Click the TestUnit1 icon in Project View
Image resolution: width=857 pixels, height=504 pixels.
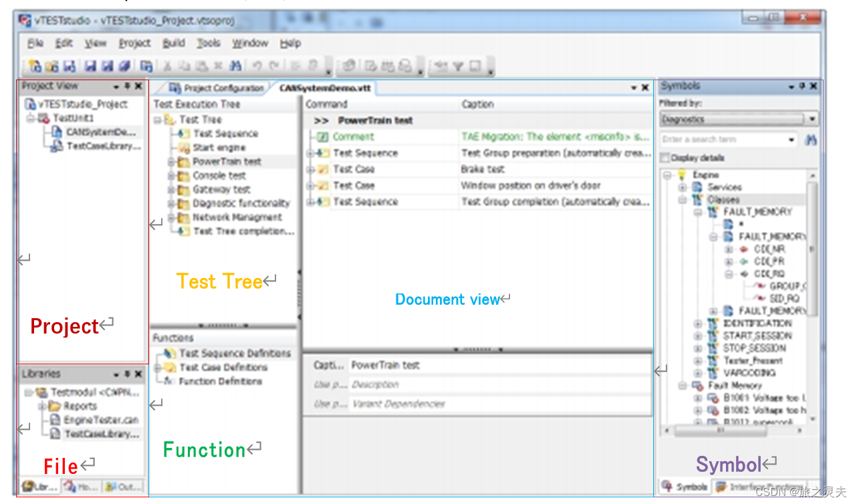[44, 118]
